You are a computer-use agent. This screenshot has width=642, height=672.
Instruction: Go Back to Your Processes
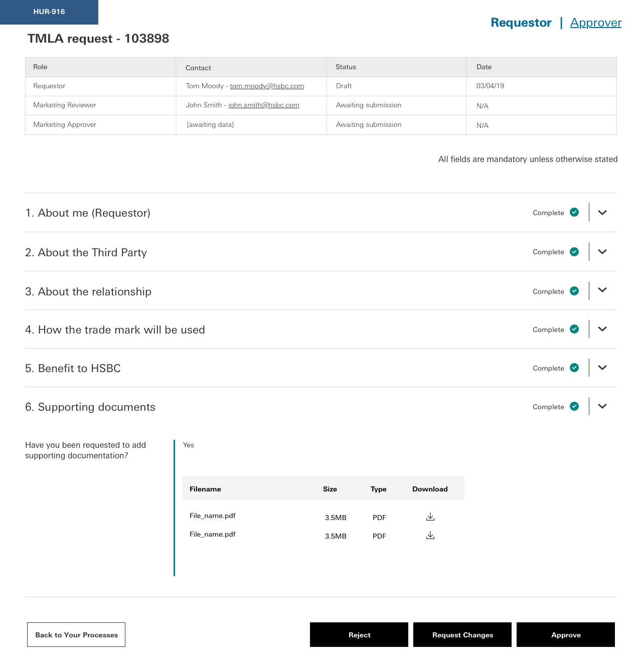[x=76, y=635]
